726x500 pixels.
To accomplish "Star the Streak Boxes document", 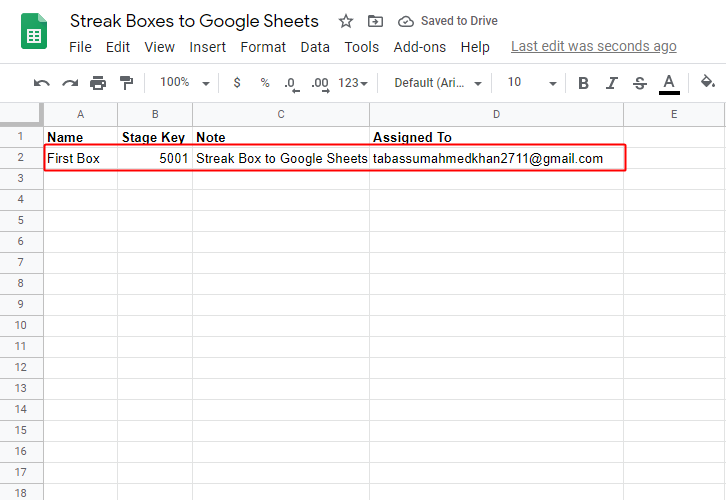I will click(x=345, y=21).
